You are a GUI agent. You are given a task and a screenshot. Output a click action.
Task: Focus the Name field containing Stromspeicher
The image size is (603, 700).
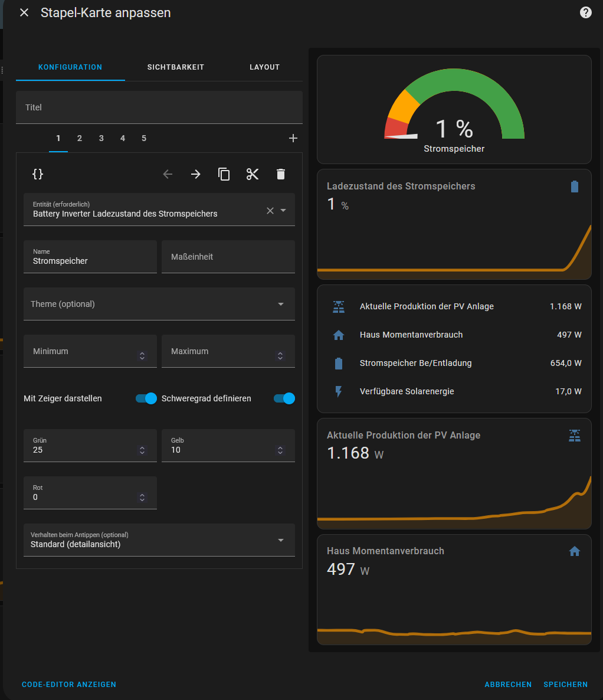tap(90, 257)
